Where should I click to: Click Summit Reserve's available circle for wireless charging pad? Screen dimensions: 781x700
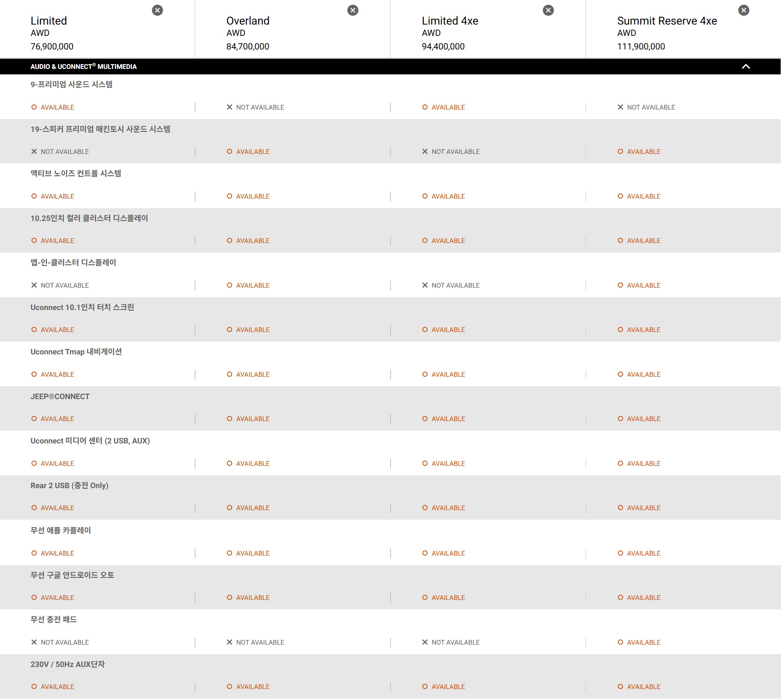point(620,642)
